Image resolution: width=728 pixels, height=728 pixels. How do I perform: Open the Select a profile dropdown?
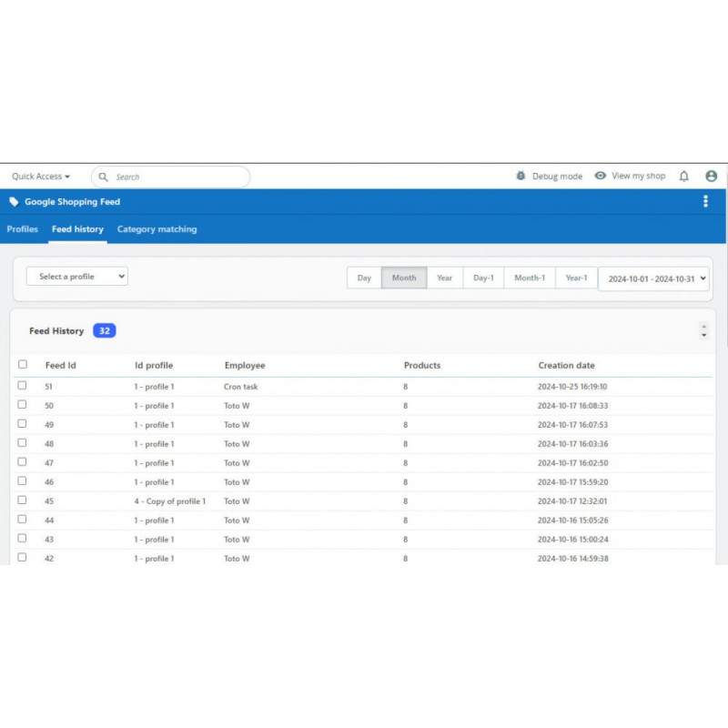(x=77, y=277)
